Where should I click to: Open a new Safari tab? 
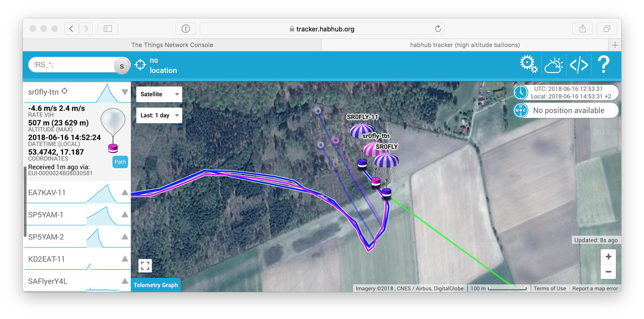point(615,45)
